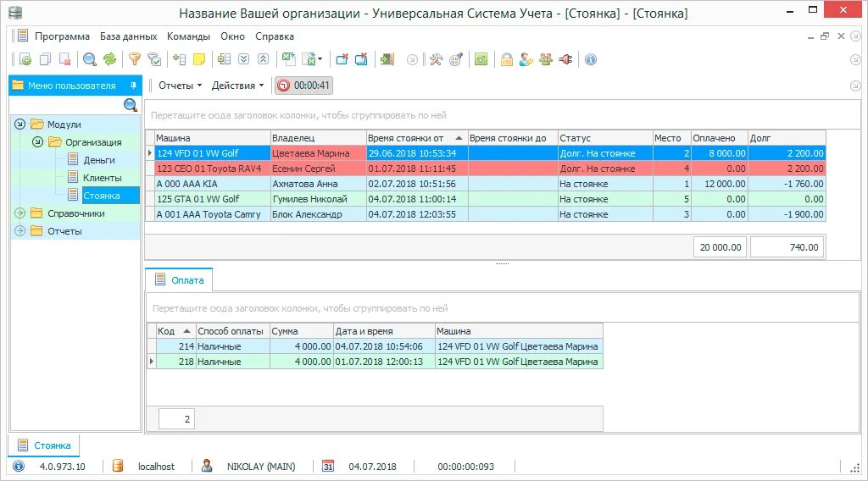Click the calendar icon in status bar

point(328,466)
